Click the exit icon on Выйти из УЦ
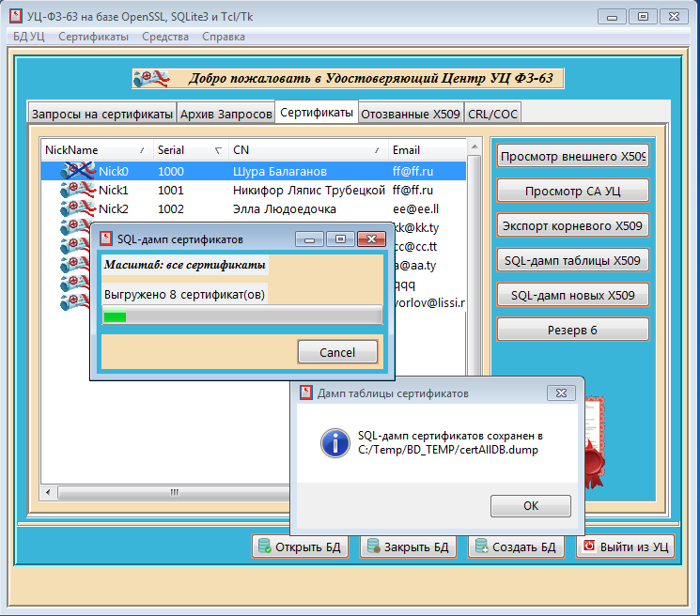The height and width of the screenshot is (616, 700). pyautogui.click(x=589, y=547)
